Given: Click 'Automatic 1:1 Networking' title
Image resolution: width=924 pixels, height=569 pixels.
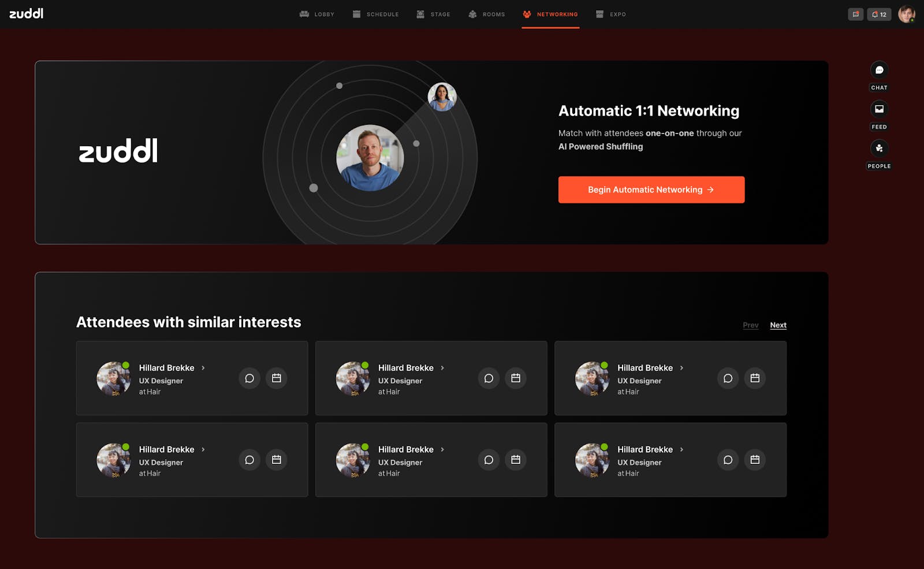Looking at the screenshot, I should [x=649, y=110].
